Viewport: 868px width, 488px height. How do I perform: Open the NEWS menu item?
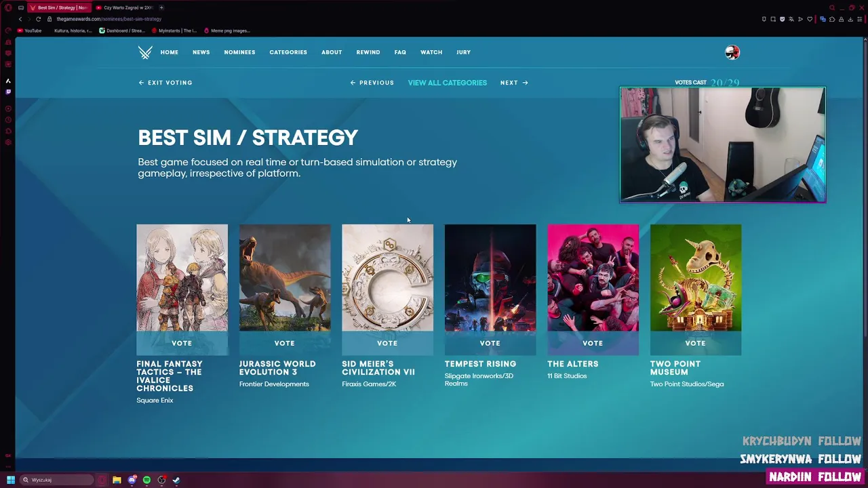pyautogui.click(x=201, y=52)
